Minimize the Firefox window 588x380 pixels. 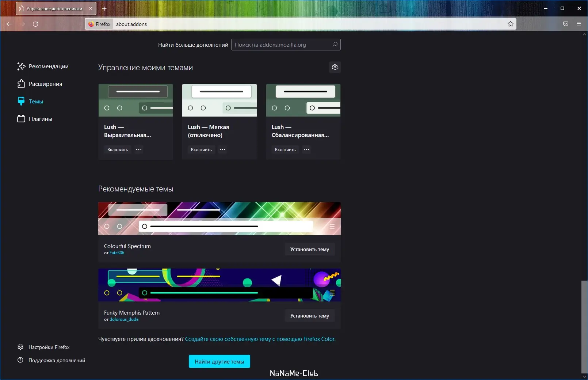point(546,8)
